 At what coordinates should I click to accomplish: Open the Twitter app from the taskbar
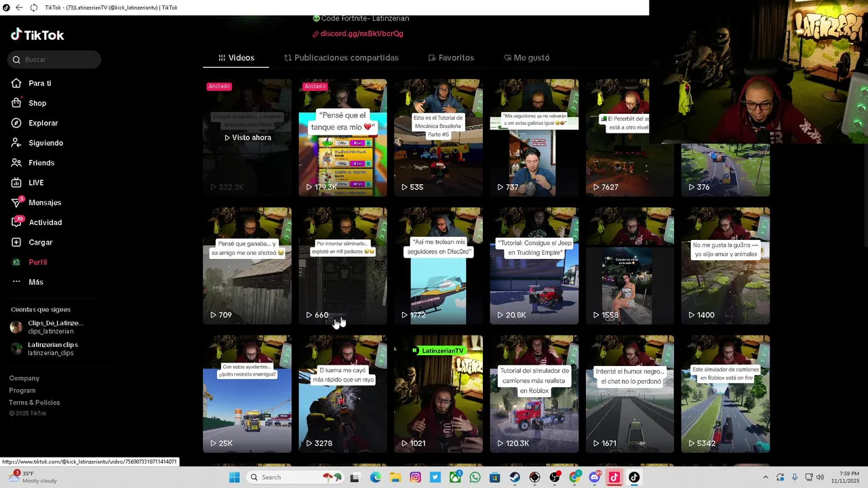(435, 477)
